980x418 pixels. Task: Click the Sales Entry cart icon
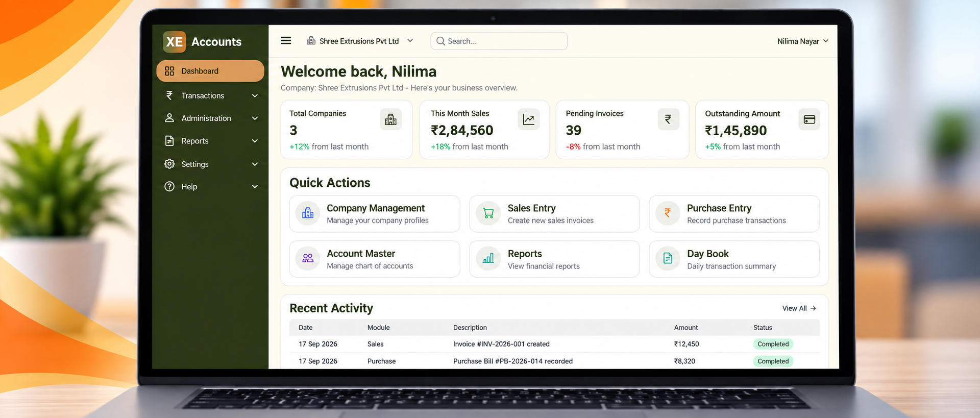click(488, 213)
